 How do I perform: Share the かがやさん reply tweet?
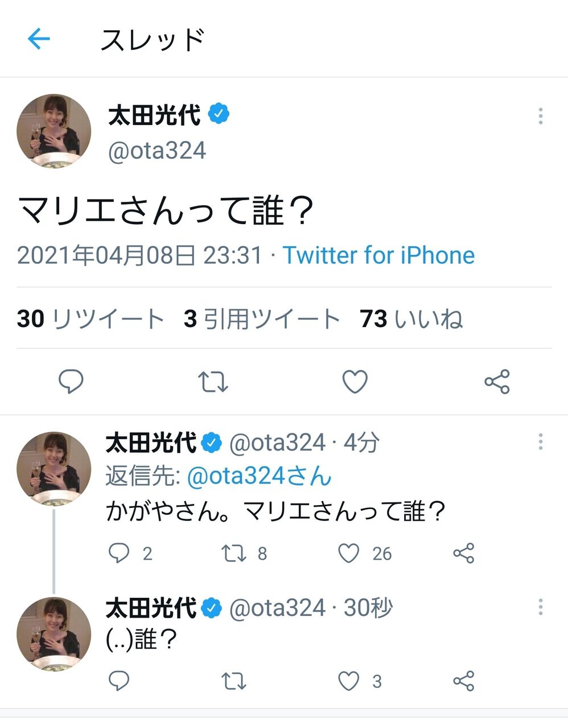coord(463,553)
